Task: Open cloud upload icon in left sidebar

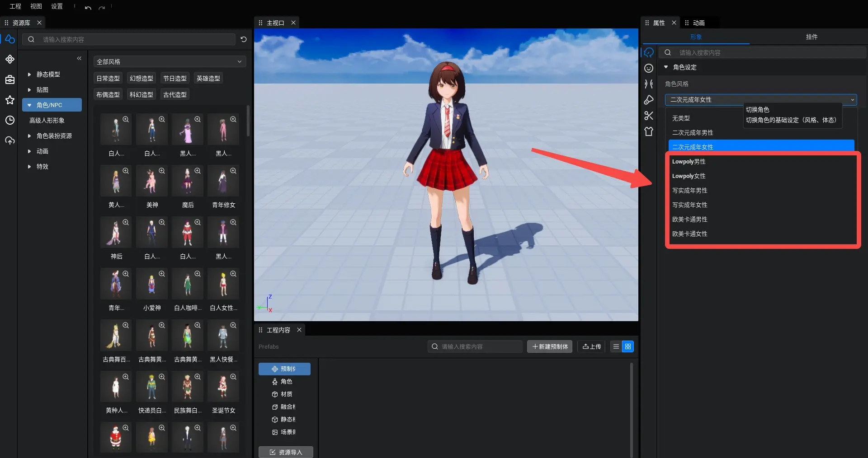Action: [x=10, y=140]
